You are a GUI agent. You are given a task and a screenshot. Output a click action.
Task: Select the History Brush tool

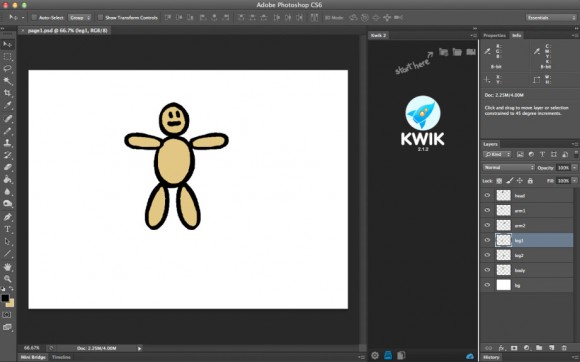[x=7, y=155]
